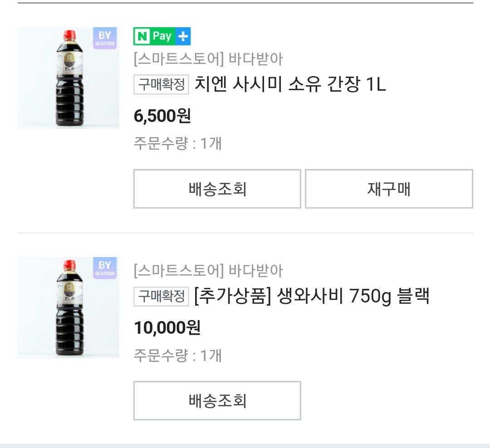Click 주문수량 : 1개 under the 6,500원 price

[177, 144]
